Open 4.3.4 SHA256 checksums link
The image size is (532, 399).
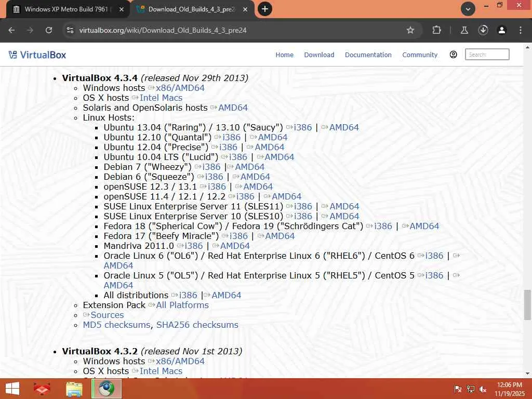click(197, 324)
